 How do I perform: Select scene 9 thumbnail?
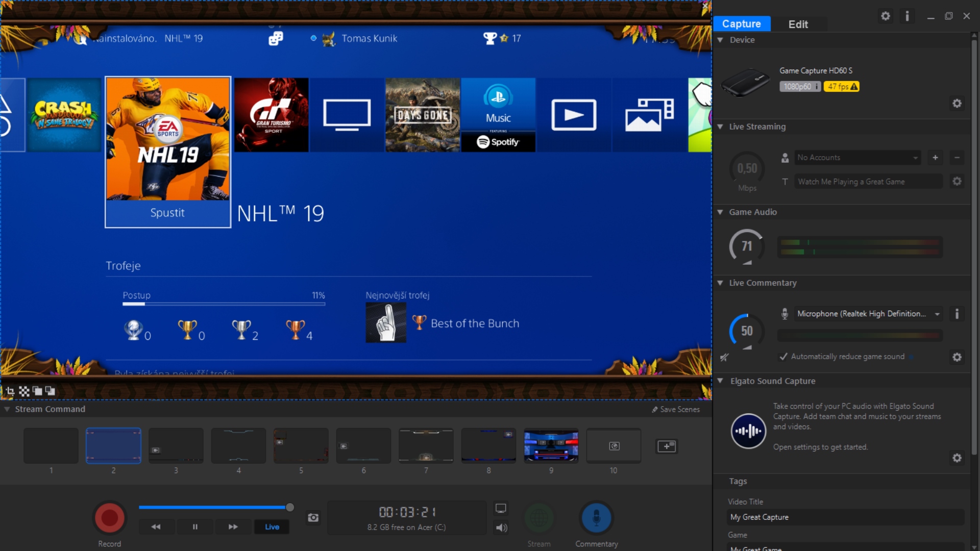tap(551, 446)
